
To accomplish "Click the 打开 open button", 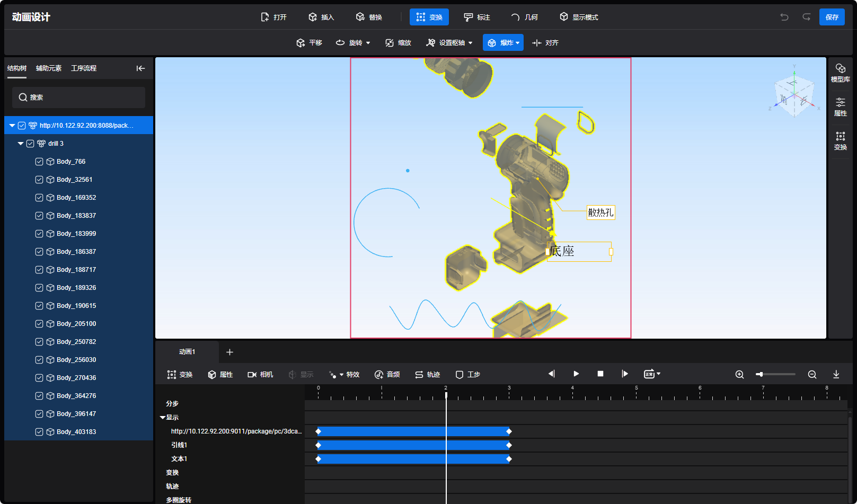I will tap(274, 17).
